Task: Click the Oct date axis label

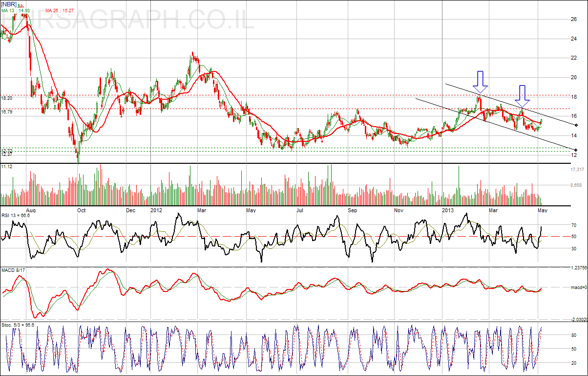Action: [x=81, y=210]
